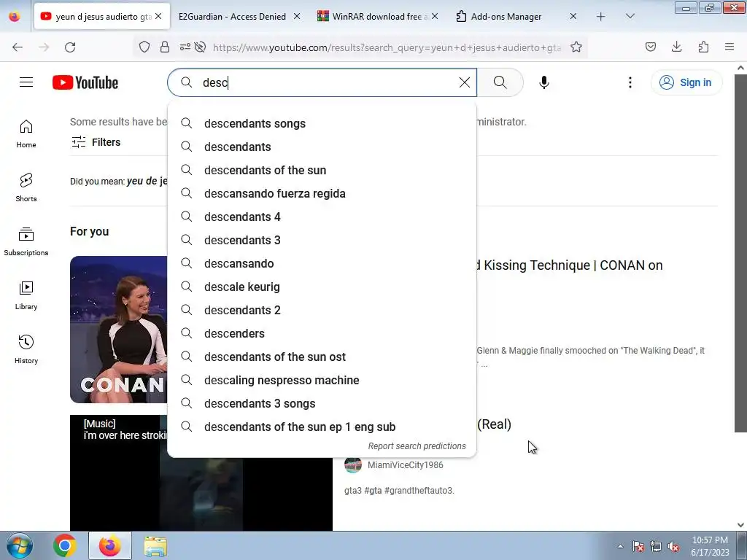Screen dimensions: 747x560
Task: Click the Firefox address bar URL
Action: click(387, 47)
